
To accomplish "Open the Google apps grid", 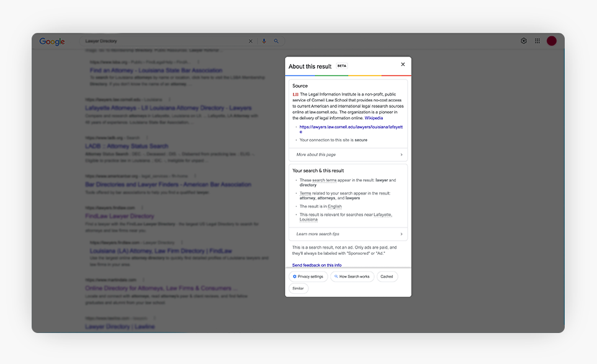I will [x=537, y=41].
